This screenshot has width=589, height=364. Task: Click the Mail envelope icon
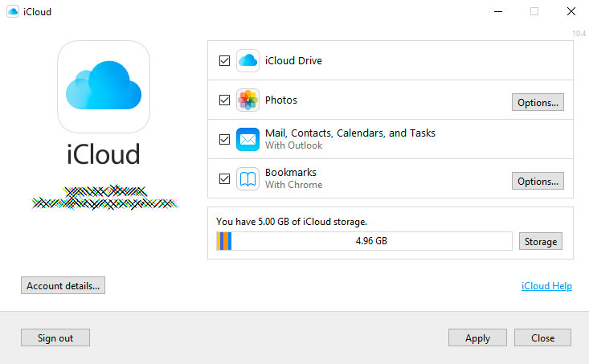pos(247,139)
